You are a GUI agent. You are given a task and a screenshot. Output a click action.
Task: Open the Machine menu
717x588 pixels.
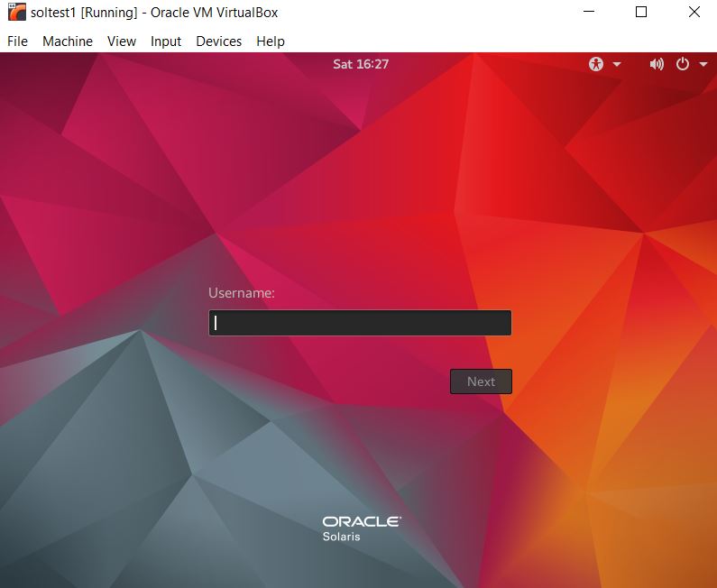(x=68, y=41)
